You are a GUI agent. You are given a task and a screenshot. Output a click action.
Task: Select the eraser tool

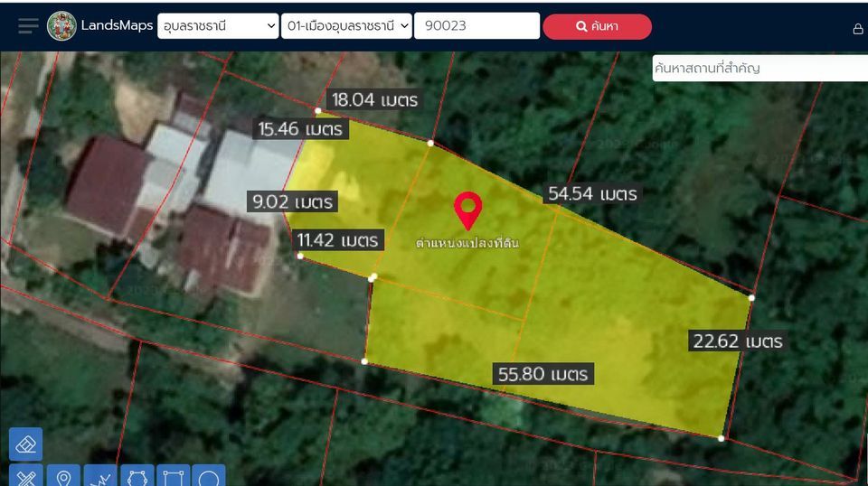click(x=25, y=444)
